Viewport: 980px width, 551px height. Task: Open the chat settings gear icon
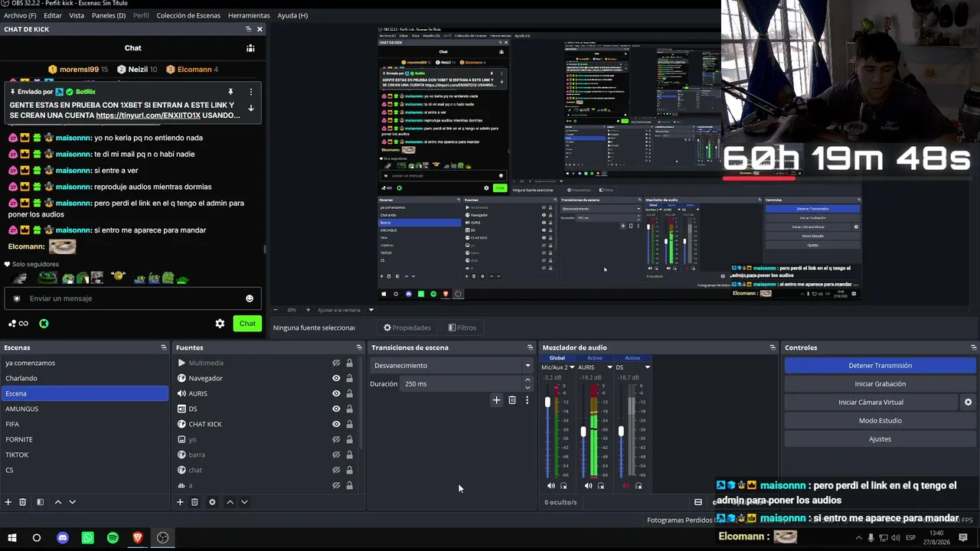click(x=220, y=324)
